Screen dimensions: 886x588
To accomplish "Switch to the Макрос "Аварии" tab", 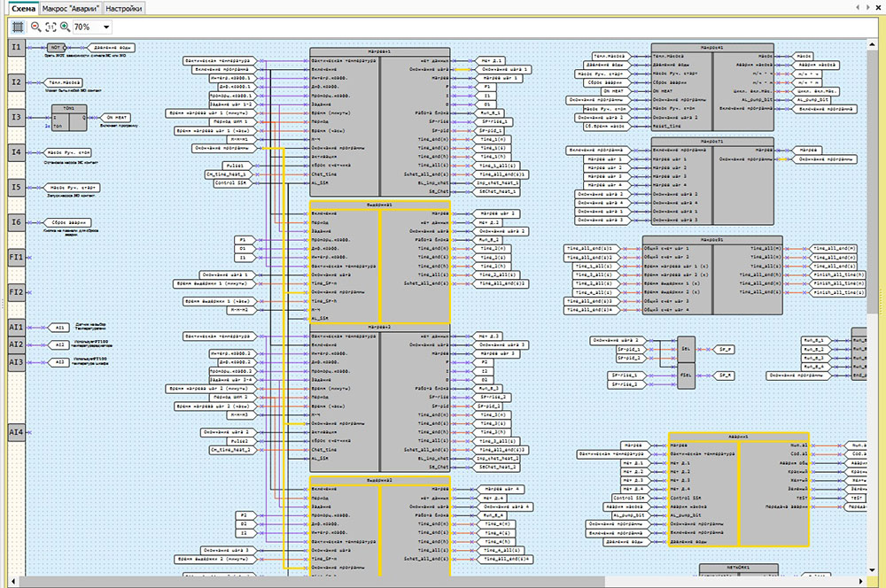I will tap(71, 7).
